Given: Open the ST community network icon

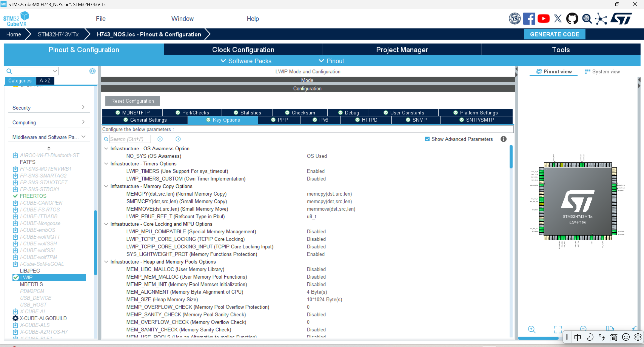Looking at the screenshot, I should tap(601, 19).
